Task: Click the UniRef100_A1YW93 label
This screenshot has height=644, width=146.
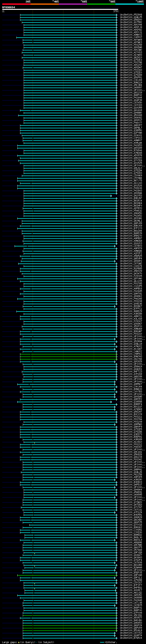Action: click(x=131, y=55)
